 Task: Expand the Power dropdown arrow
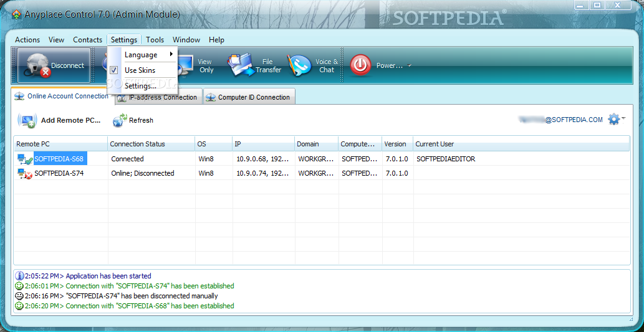pyautogui.click(x=410, y=65)
